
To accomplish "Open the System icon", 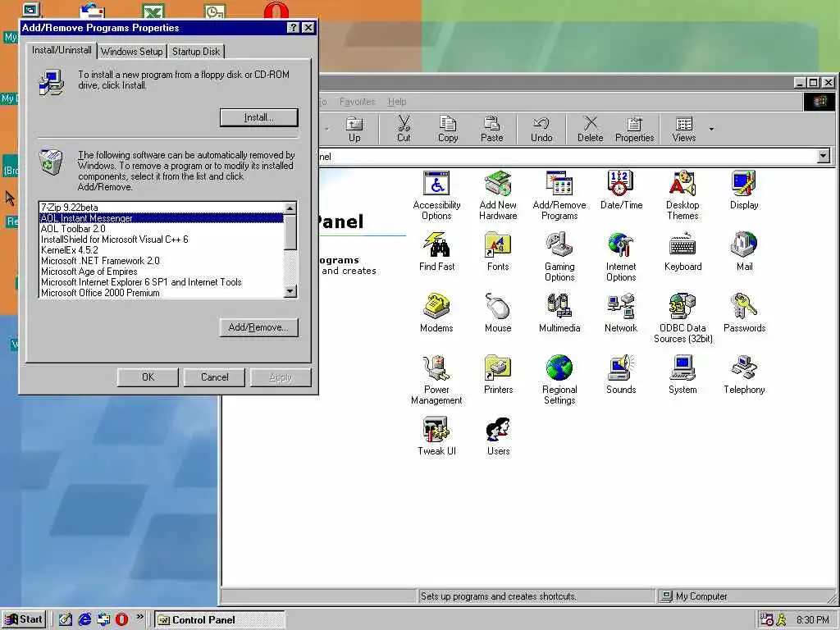I will coord(682,375).
